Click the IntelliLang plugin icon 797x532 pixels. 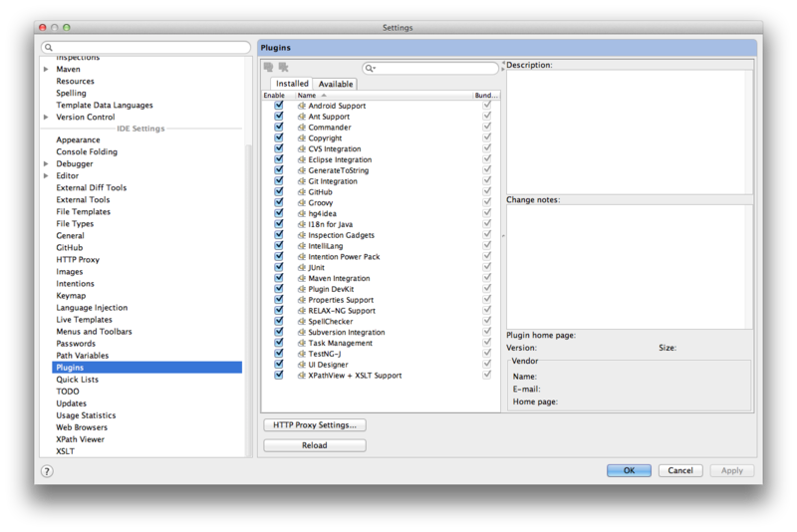coord(302,246)
